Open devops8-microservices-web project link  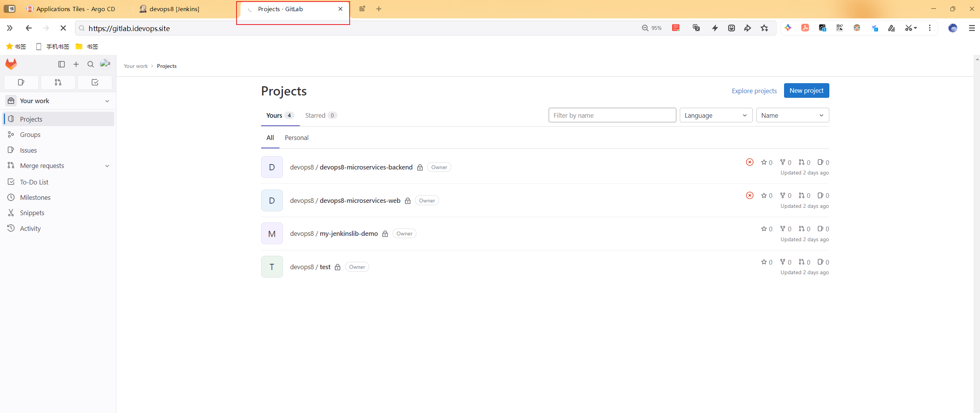pos(345,201)
